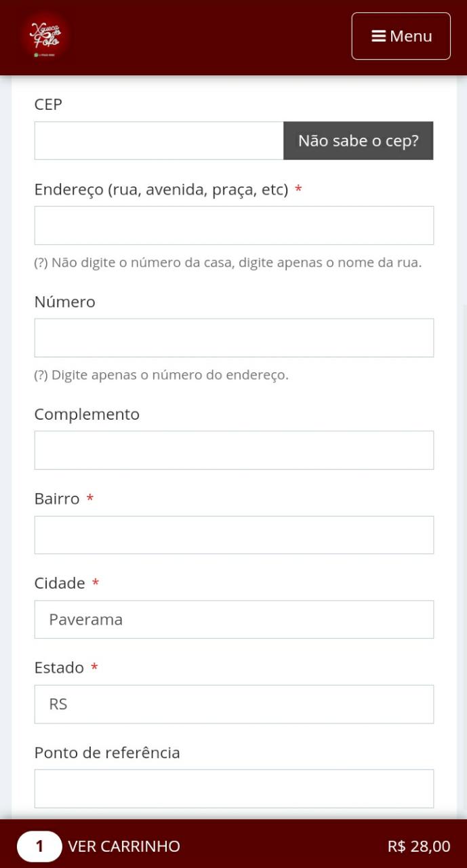Click the 'Não sabe o cep?' button
Viewport: 467px width, 868px height.
coord(359,140)
